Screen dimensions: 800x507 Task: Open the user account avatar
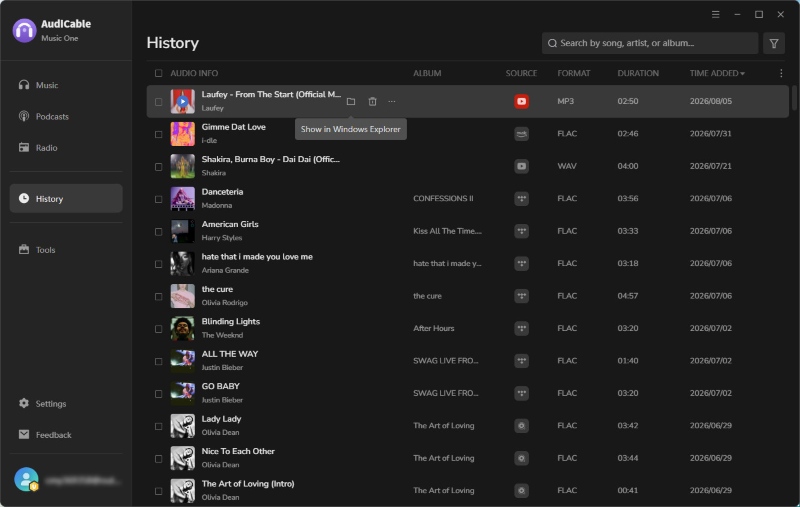26,479
